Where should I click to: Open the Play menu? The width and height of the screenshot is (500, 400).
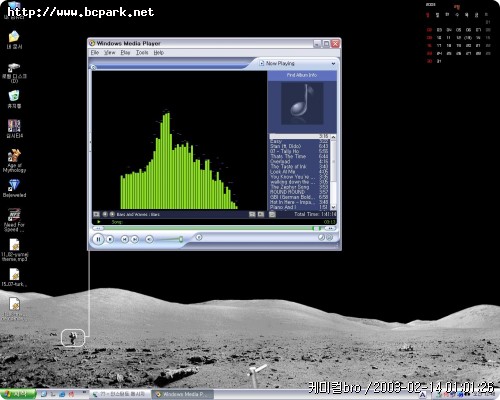click(125, 53)
